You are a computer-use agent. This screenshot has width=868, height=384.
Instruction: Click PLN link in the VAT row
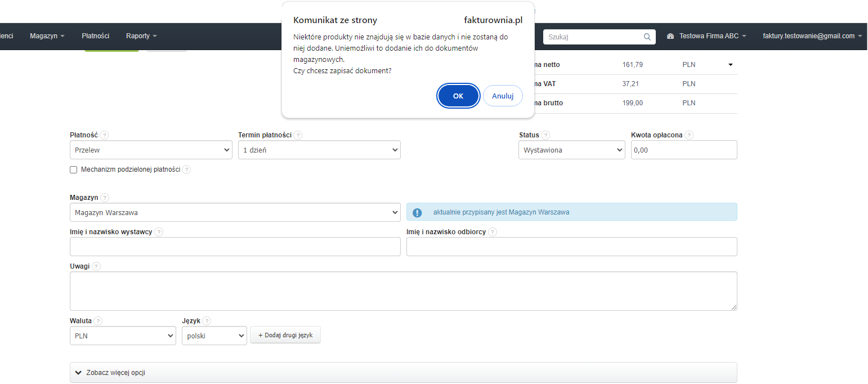pos(688,84)
